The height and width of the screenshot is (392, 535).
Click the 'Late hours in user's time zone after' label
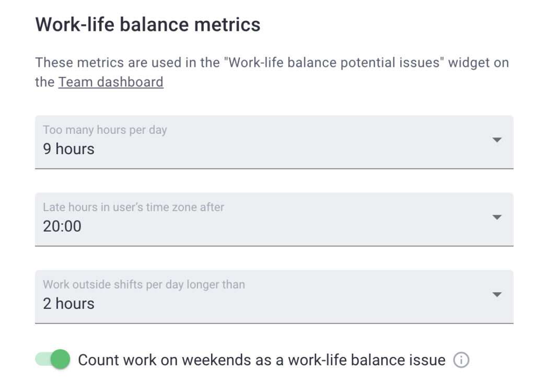[132, 207]
